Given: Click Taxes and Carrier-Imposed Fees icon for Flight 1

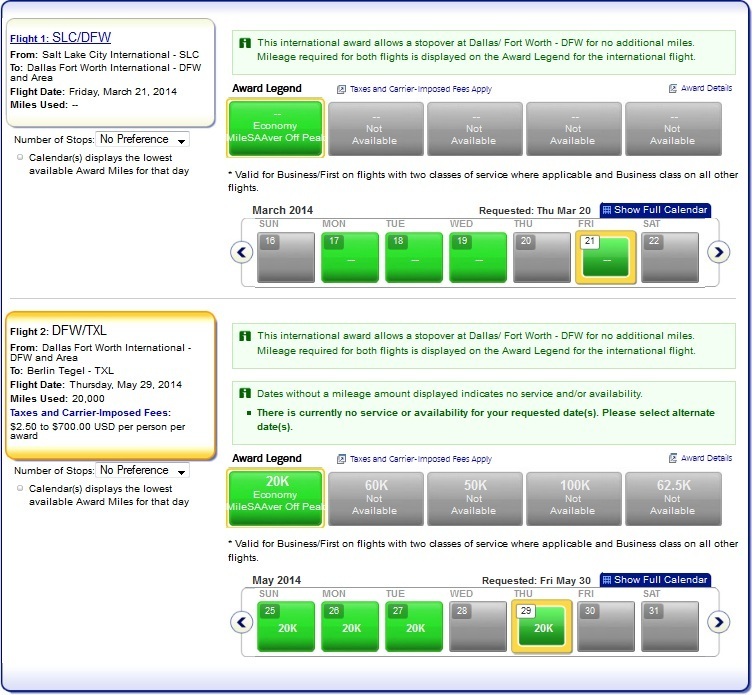Looking at the screenshot, I should click(342, 89).
